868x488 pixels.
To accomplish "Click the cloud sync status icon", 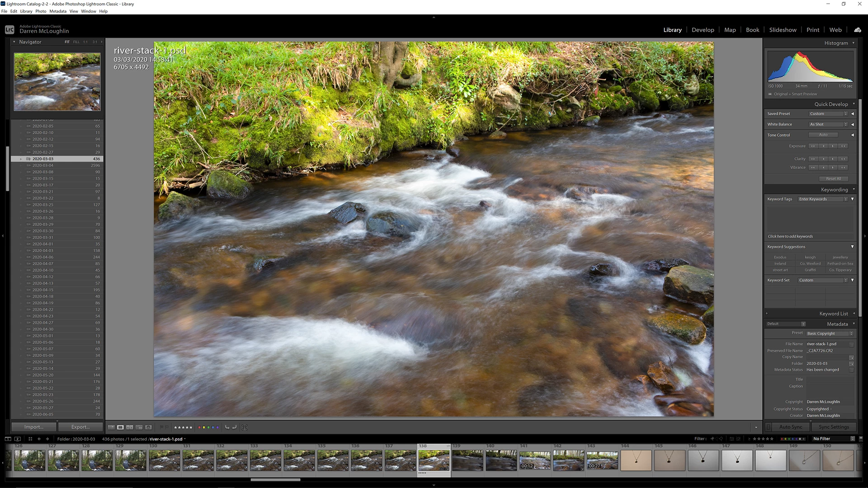I will tap(858, 30).
